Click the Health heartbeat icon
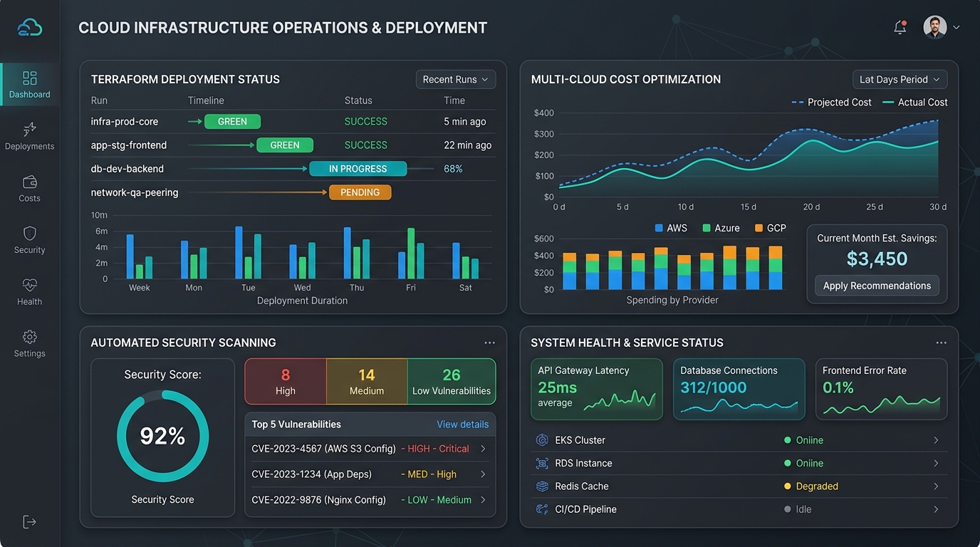Image resolution: width=980 pixels, height=547 pixels. coord(30,285)
